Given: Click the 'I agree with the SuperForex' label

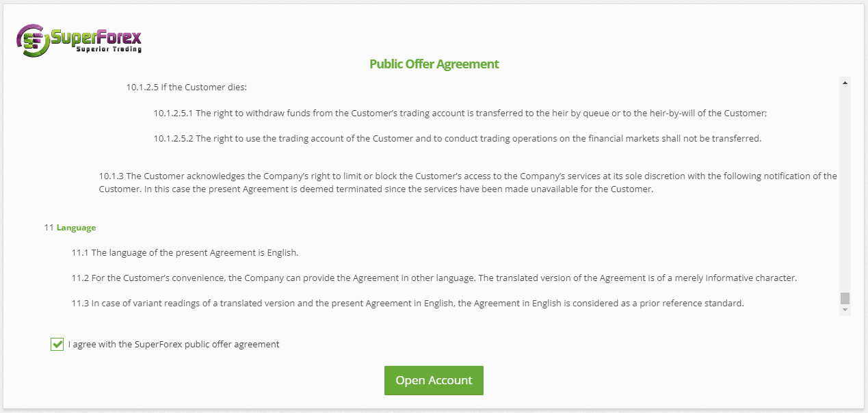Looking at the screenshot, I should (174, 344).
